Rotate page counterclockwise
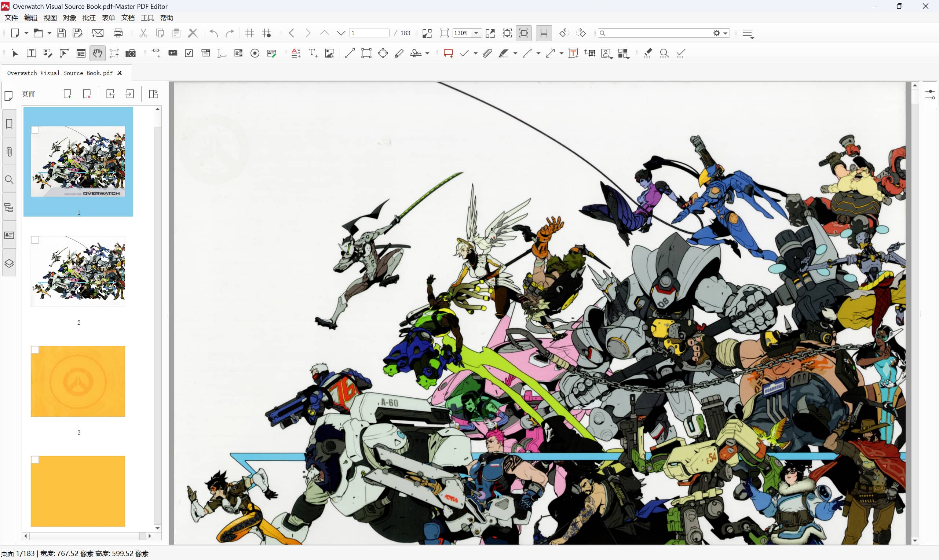This screenshot has height=560, width=939. point(564,33)
